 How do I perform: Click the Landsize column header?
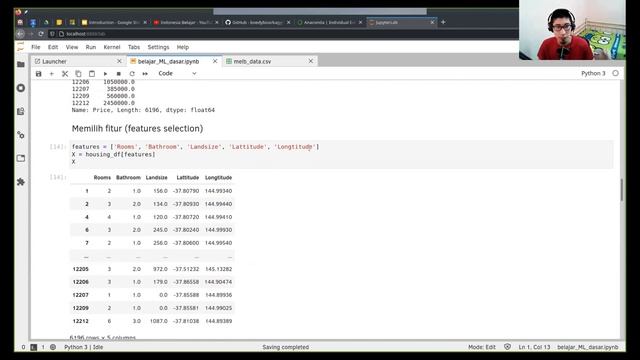(x=156, y=178)
